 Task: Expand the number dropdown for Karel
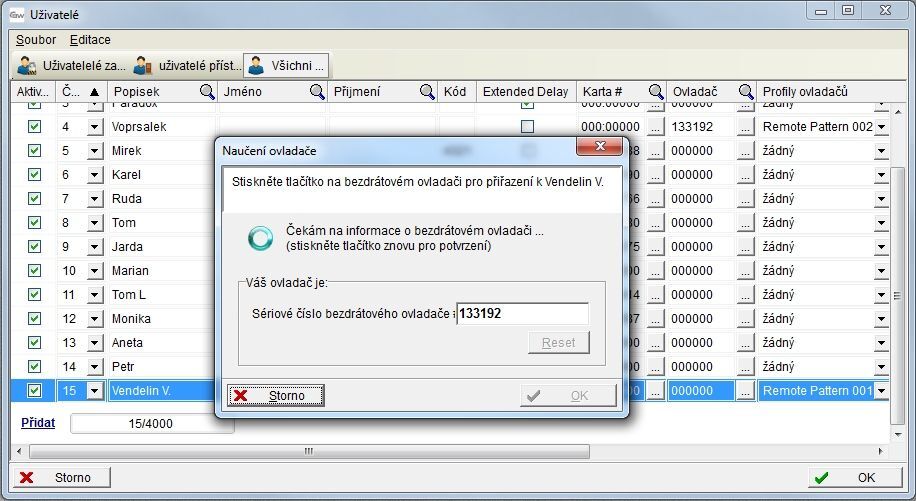[x=95, y=175]
